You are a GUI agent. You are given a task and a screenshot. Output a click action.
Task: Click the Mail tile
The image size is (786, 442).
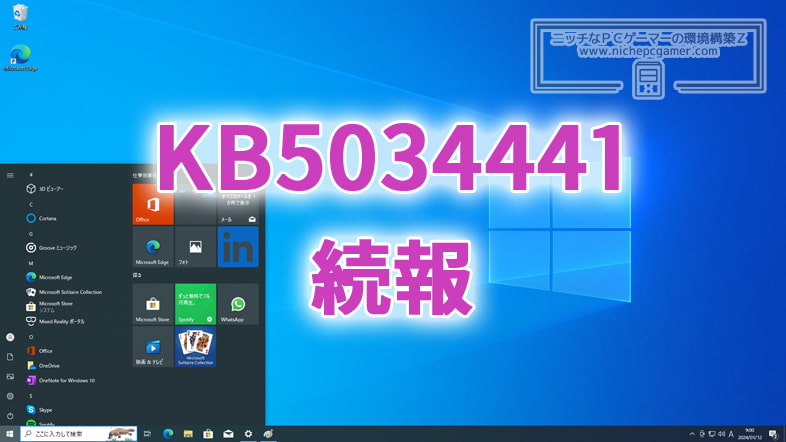[x=238, y=204]
